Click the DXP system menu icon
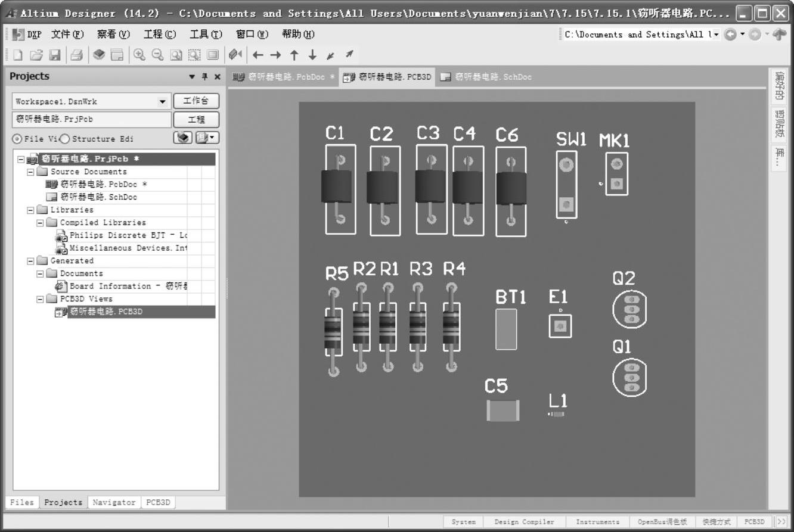The image size is (794, 532). click(x=27, y=35)
